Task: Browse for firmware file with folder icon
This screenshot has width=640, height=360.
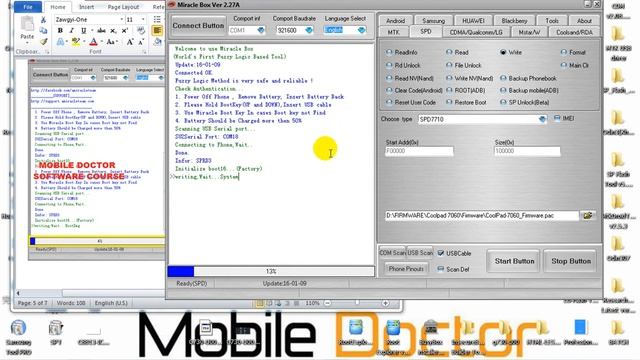Action: coord(588,216)
